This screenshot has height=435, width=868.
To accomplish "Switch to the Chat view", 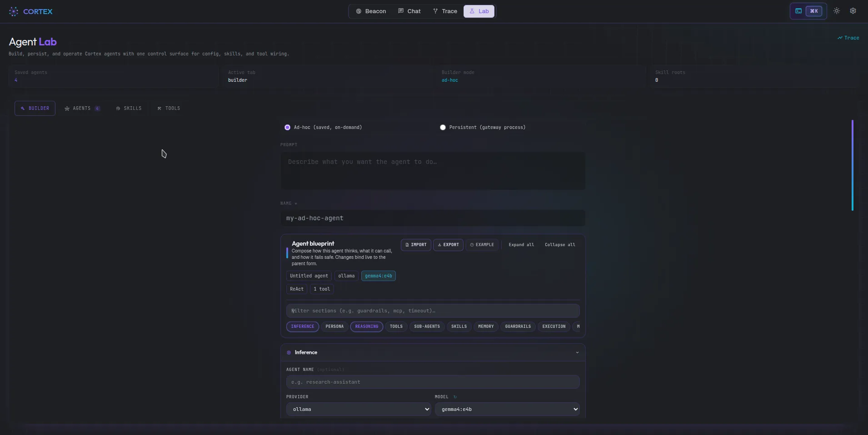I will (409, 11).
